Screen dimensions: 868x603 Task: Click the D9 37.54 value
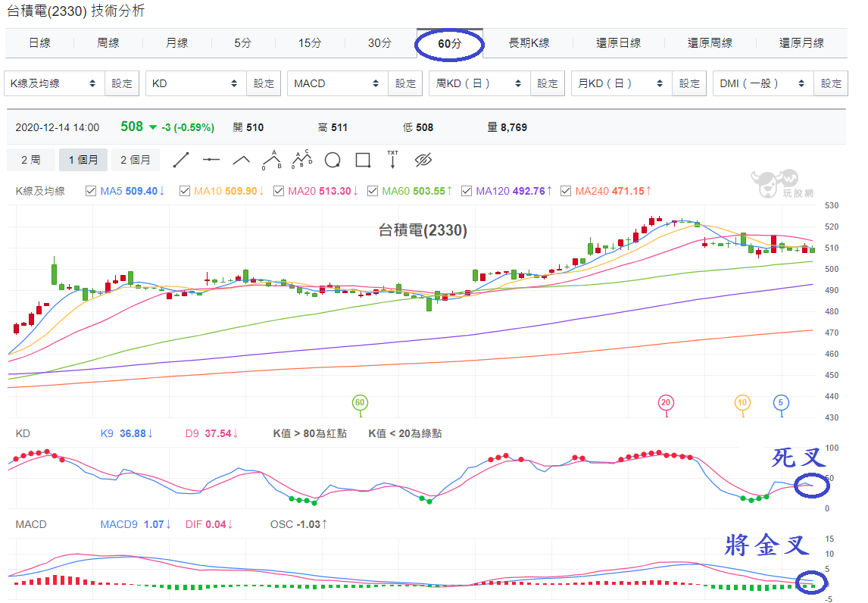click(211, 433)
